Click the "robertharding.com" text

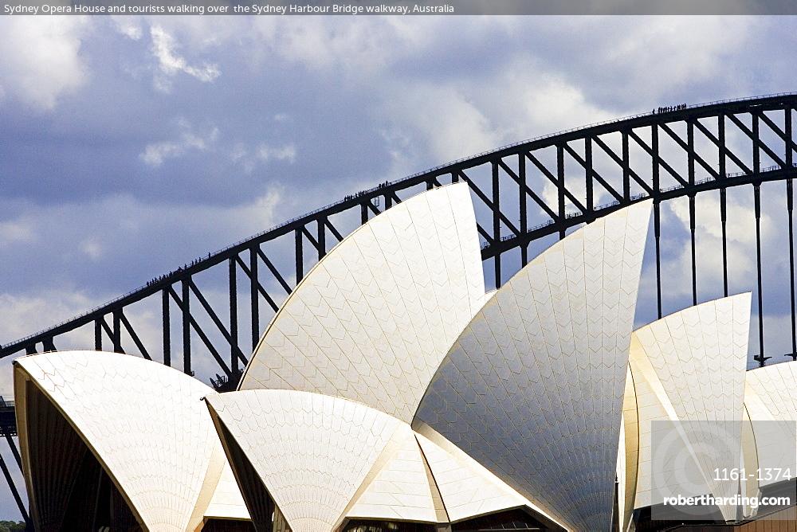click(x=727, y=500)
